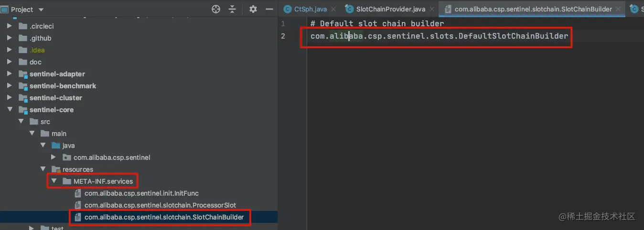This screenshot has width=644, height=230.
Task: Select sentinel-adapter in project tree
Action: pyautogui.click(x=57, y=74)
